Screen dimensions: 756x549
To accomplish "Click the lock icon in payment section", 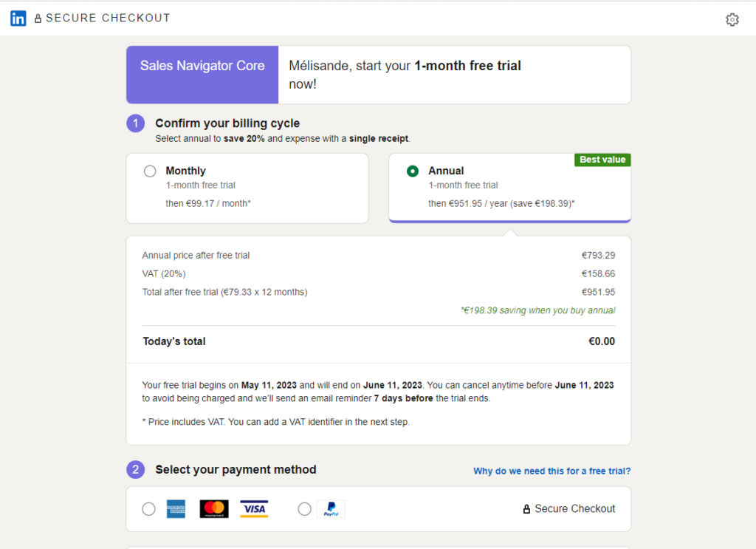I will [x=526, y=509].
